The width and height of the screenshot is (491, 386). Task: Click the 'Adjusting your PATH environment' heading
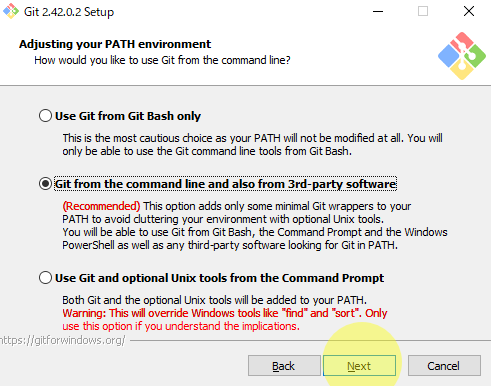115,44
